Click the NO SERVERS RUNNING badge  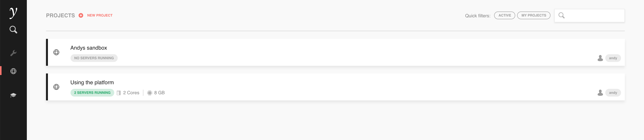click(x=94, y=58)
